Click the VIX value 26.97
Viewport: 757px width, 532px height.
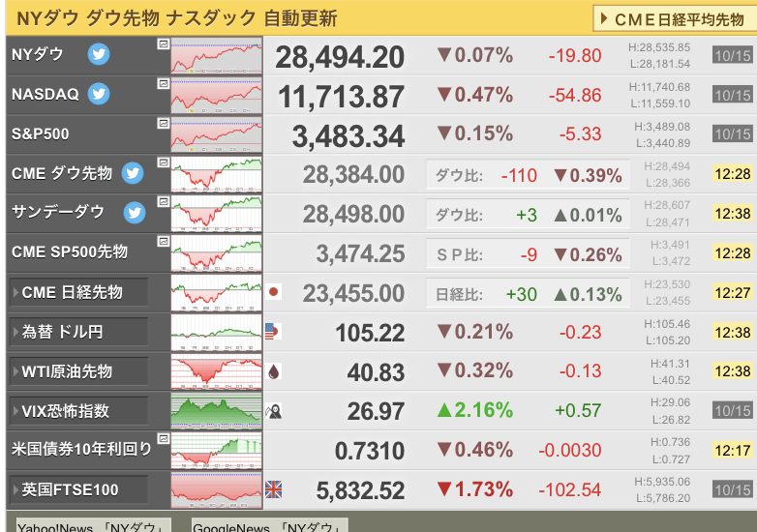(376, 412)
